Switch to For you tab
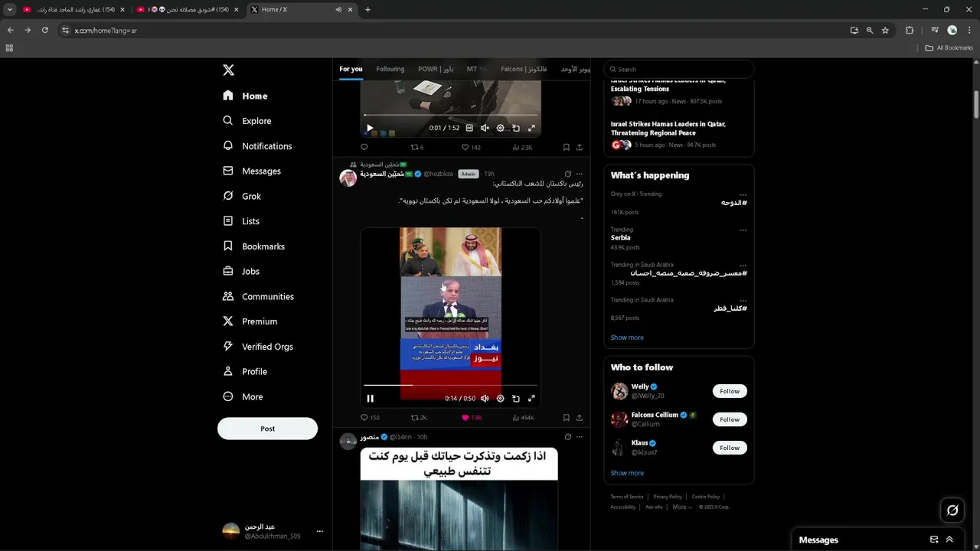Image resolution: width=980 pixels, height=551 pixels. (351, 69)
